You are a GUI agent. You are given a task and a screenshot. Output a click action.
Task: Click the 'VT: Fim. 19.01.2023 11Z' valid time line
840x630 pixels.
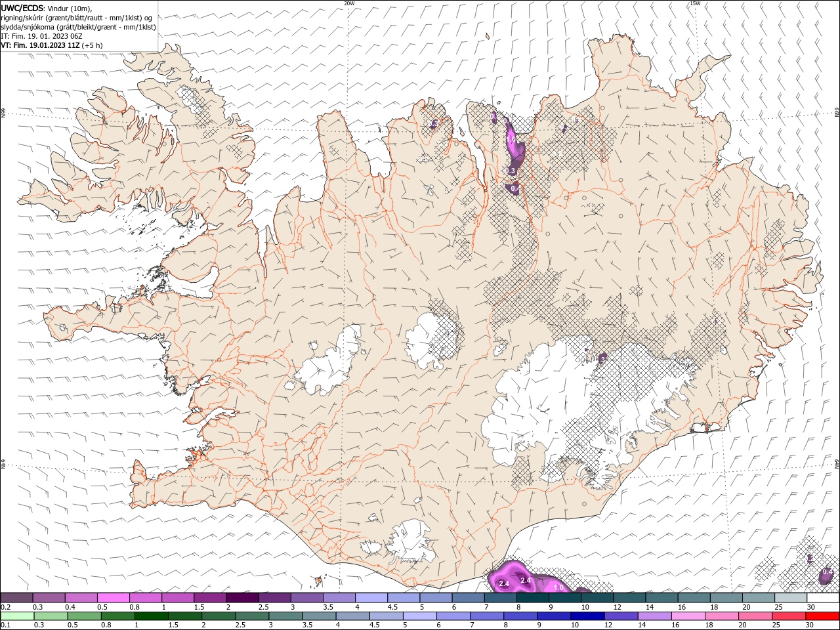pyautogui.click(x=41, y=45)
